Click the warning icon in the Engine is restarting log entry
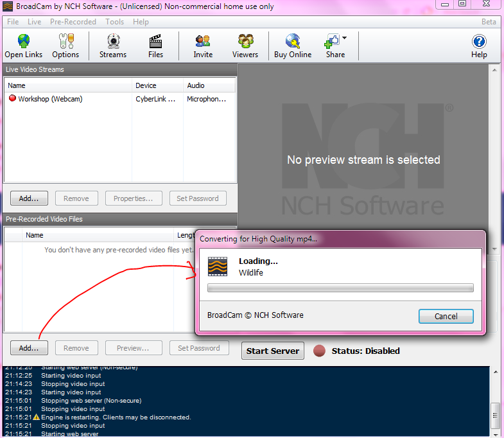This screenshot has height=438, width=504. (x=37, y=417)
